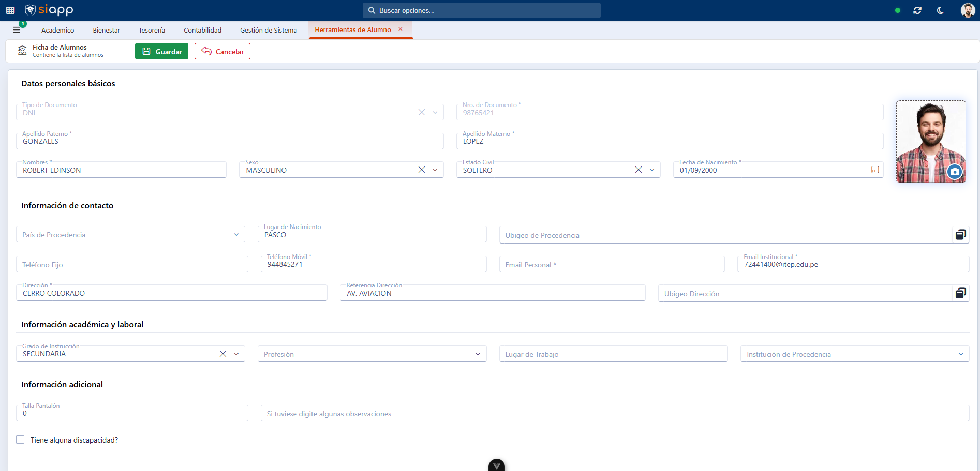Open the Bienestar menu
This screenshot has width=980, height=471.
[107, 30]
